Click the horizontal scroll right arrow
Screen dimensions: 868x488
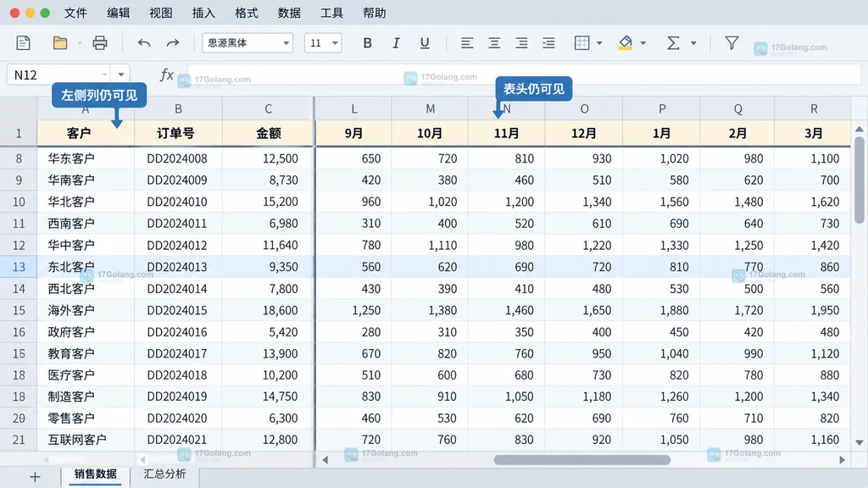click(x=842, y=460)
